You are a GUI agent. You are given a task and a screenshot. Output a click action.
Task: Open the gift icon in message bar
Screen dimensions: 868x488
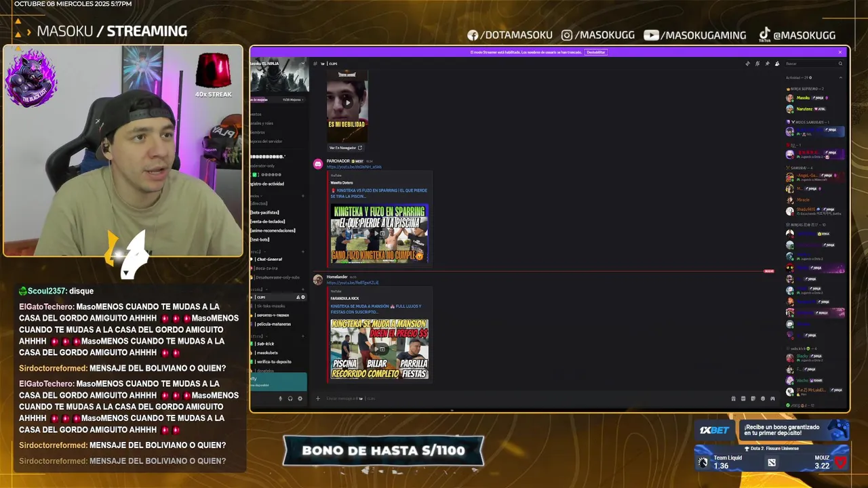[x=733, y=399]
